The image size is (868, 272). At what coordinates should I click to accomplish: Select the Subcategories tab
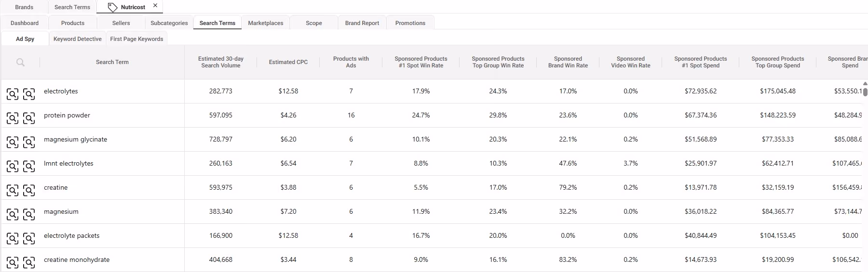(x=169, y=23)
